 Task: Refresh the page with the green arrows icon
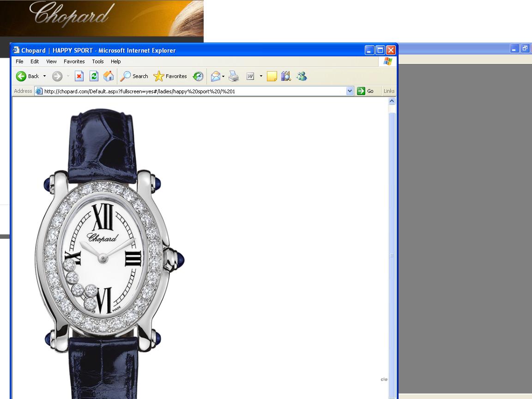tap(94, 76)
